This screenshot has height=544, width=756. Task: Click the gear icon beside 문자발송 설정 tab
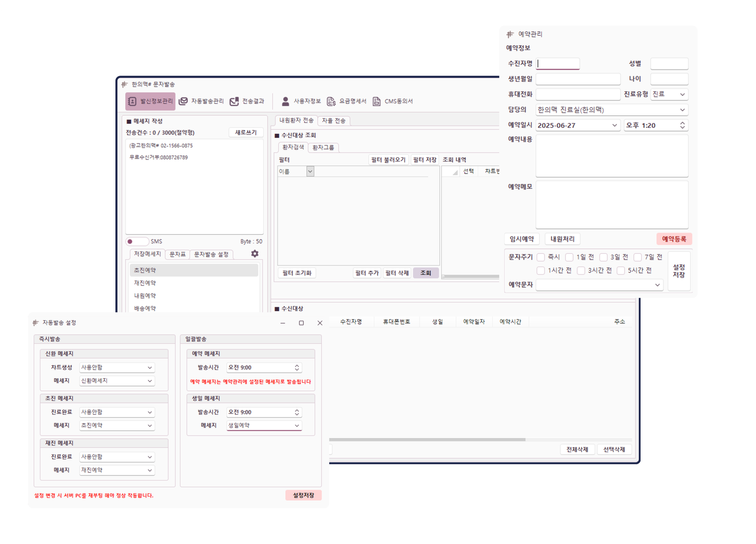(x=255, y=254)
